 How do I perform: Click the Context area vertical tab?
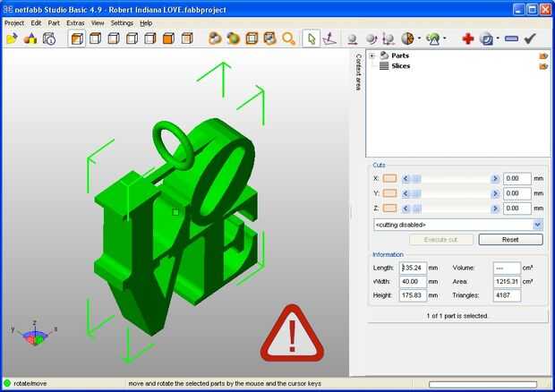coord(358,72)
